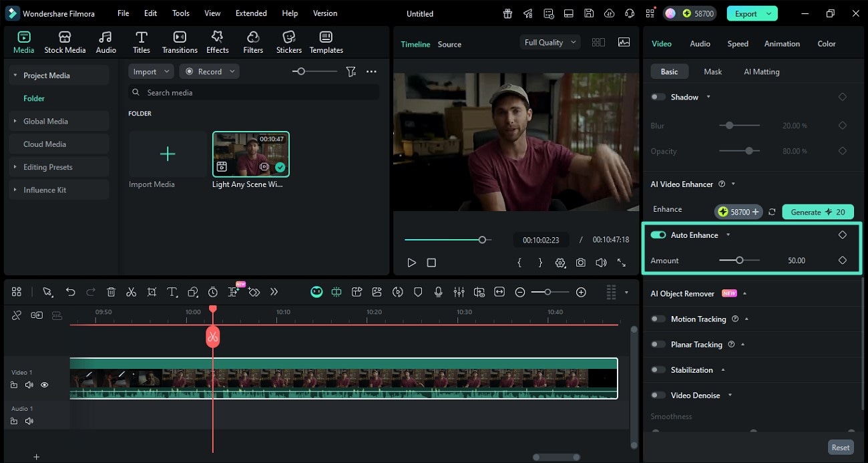Click the voiceover microphone icon in timeline toolbar
868x463 pixels.
coord(439,292)
